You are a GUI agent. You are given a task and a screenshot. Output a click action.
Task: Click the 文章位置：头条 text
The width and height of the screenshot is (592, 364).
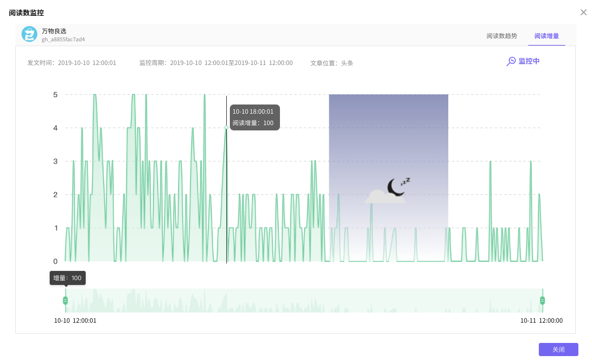tap(332, 63)
